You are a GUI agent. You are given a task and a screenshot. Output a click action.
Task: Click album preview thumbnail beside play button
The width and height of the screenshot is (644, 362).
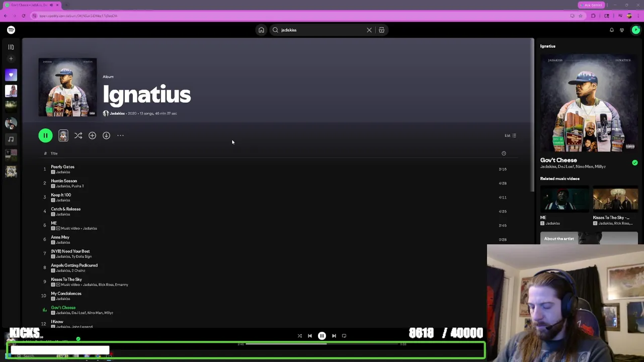pos(63,135)
